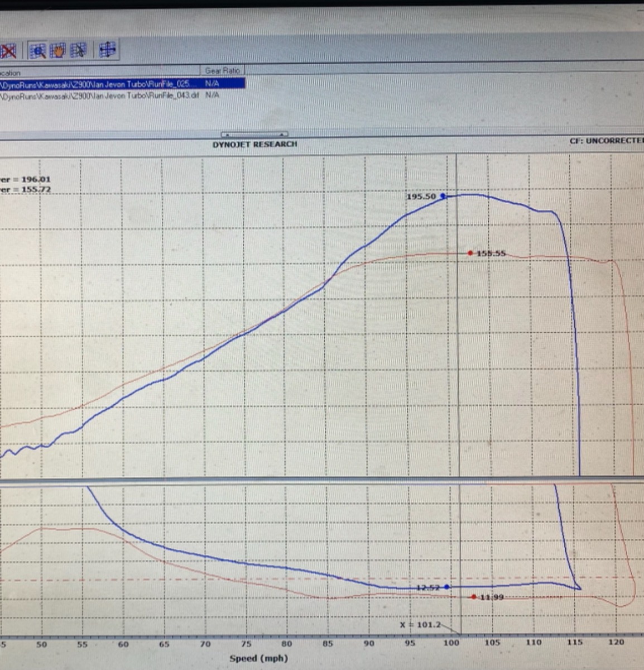Click the delete graph icon with red X
The width and height of the screenshot is (644, 670).
pyautogui.click(x=8, y=51)
